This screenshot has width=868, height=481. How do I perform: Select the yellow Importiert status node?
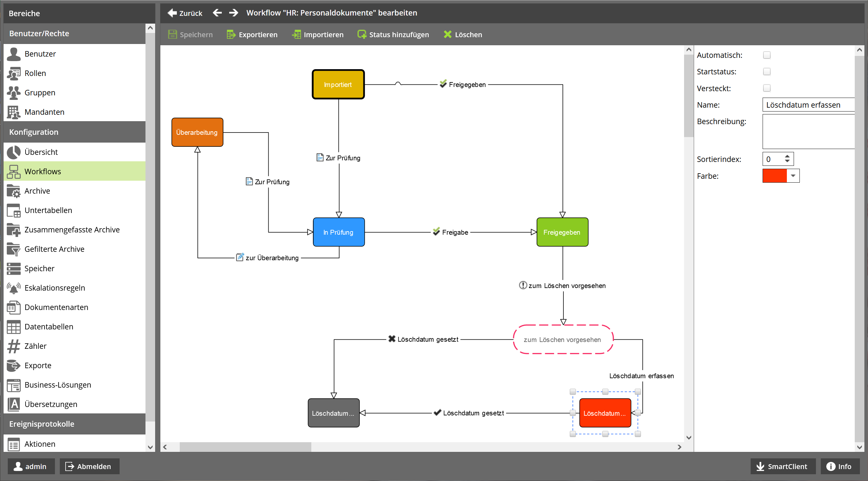click(338, 85)
